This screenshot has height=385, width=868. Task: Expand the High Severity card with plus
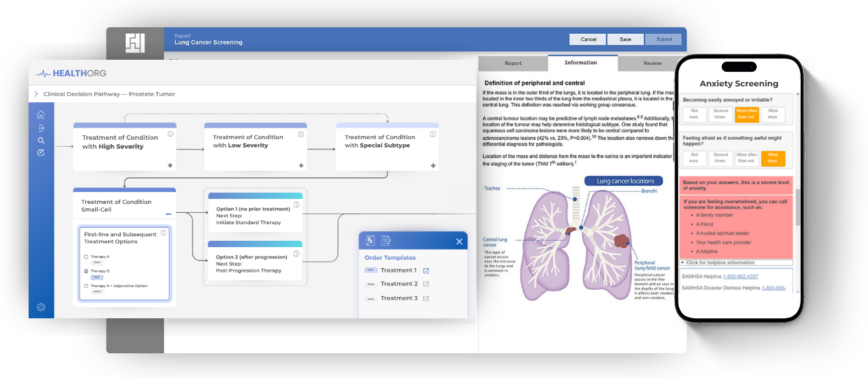tap(170, 165)
